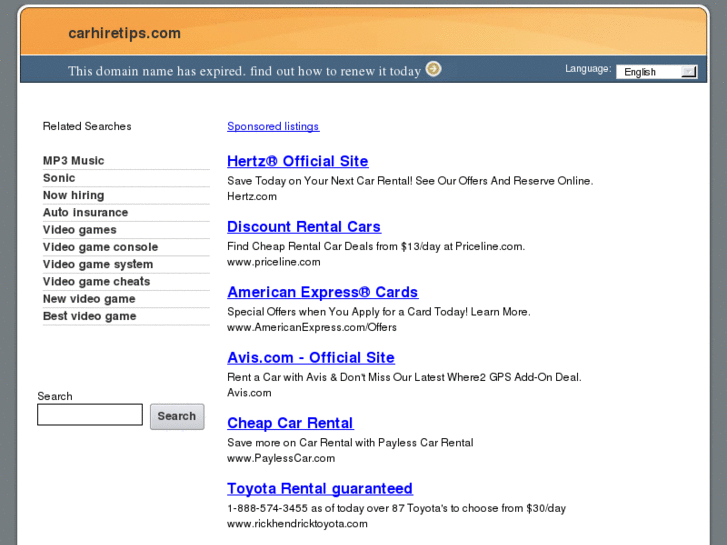Click the Related Searches heading
The width and height of the screenshot is (727, 545).
(87, 126)
